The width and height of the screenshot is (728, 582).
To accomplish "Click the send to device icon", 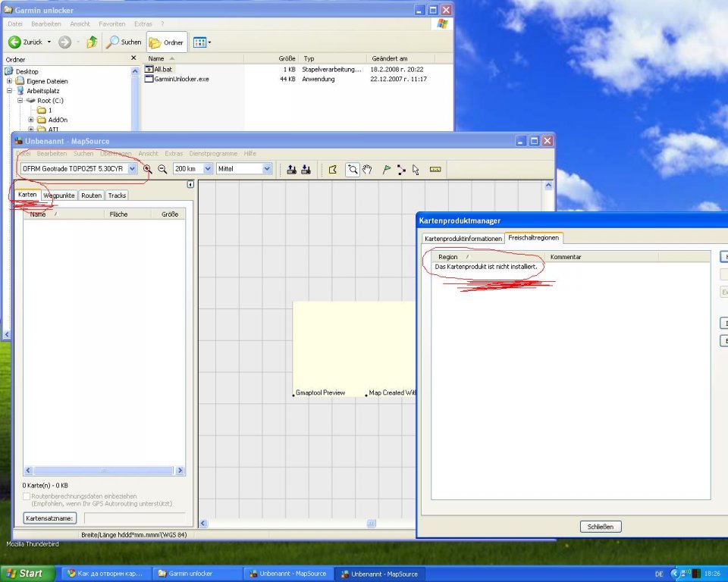I will coord(291,170).
